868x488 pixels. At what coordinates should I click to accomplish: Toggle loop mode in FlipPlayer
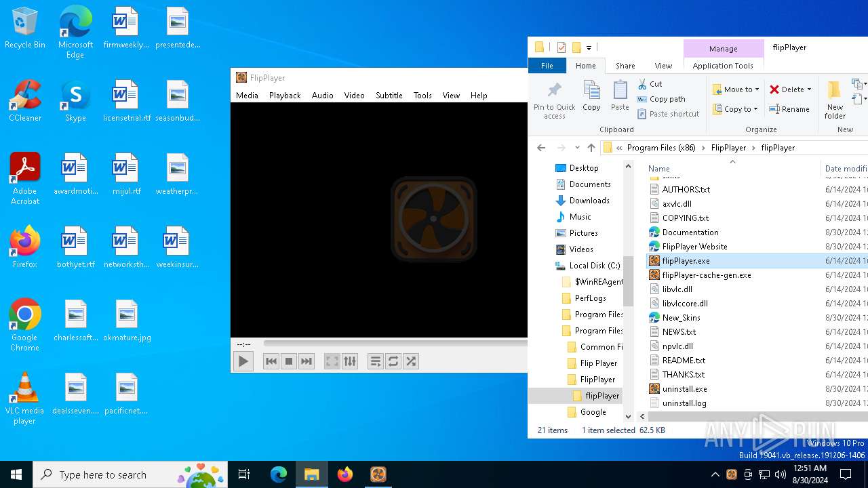point(393,361)
